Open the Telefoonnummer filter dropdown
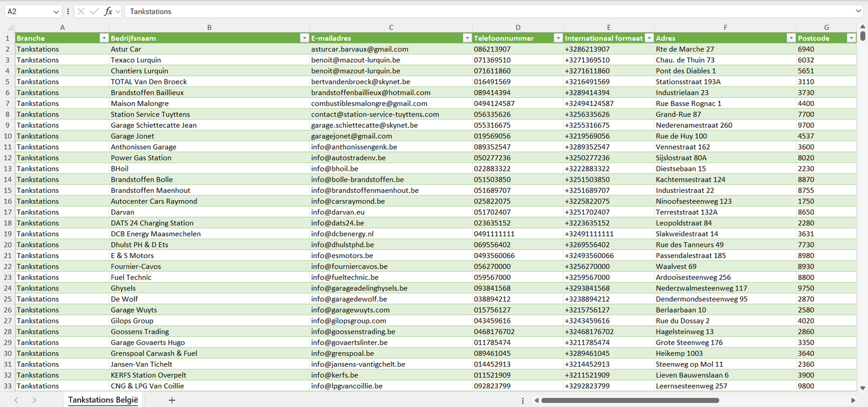868x407 pixels. point(558,38)
